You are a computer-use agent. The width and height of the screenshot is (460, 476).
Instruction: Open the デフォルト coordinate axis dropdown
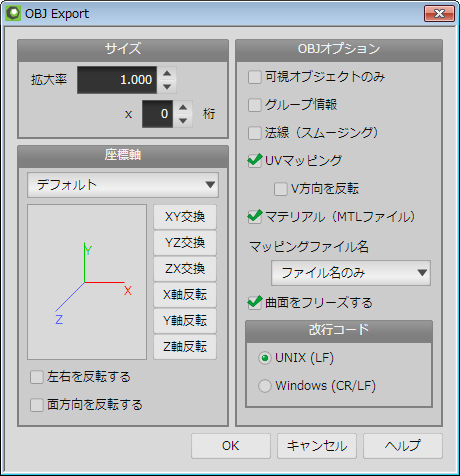pyautogui.click(x=123, y=185)
